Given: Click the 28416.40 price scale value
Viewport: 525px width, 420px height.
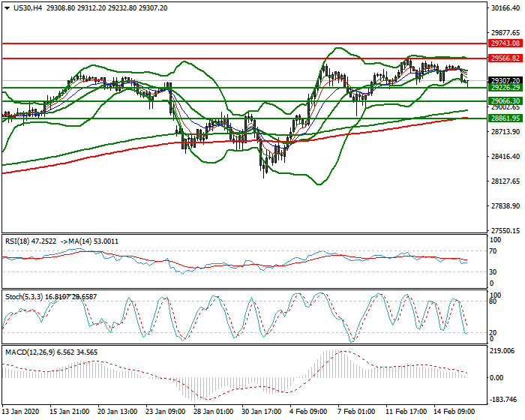Looking at the screenshot, I should click(505, 157).
